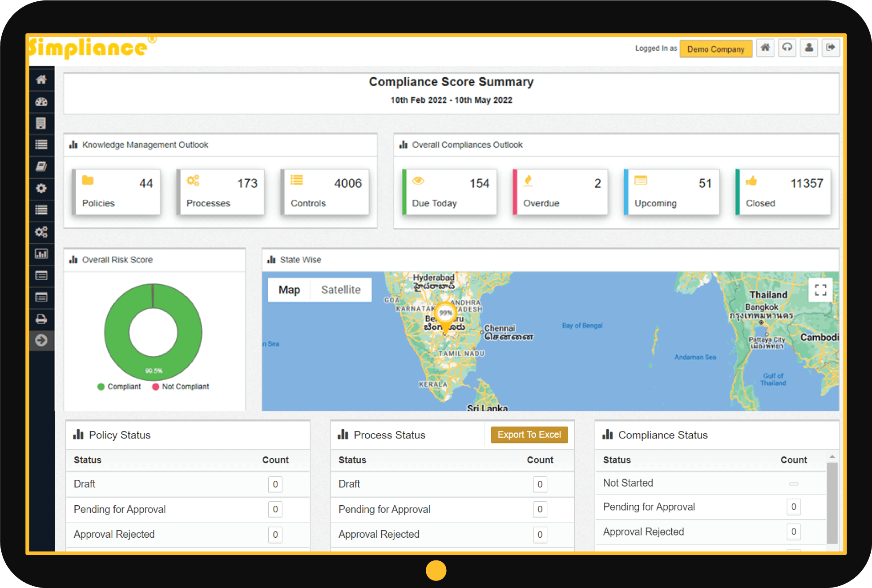Click the Compliance Status scrollbar thumb
This screenshot has height=588, width=872.
(x=832, y=503)
